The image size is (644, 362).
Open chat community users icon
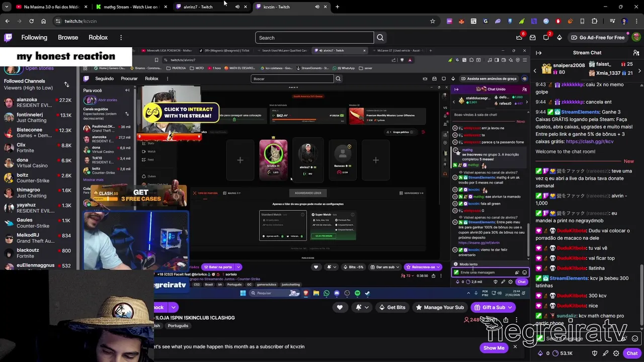(636, 53)
